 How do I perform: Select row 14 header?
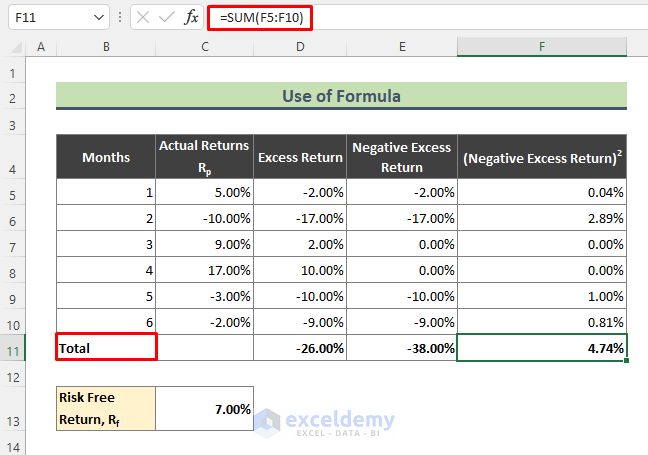(12, 443)
